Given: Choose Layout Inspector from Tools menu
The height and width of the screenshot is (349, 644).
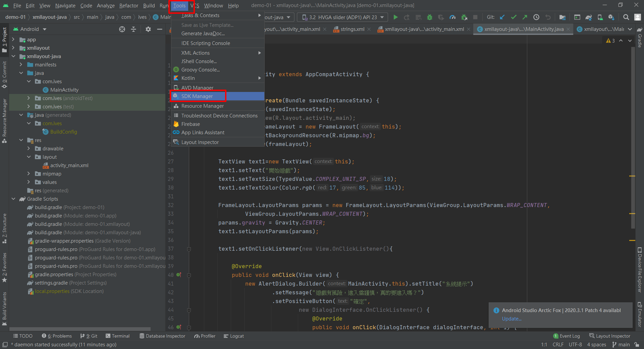Looking at the screenshot, I should [218, 142].
